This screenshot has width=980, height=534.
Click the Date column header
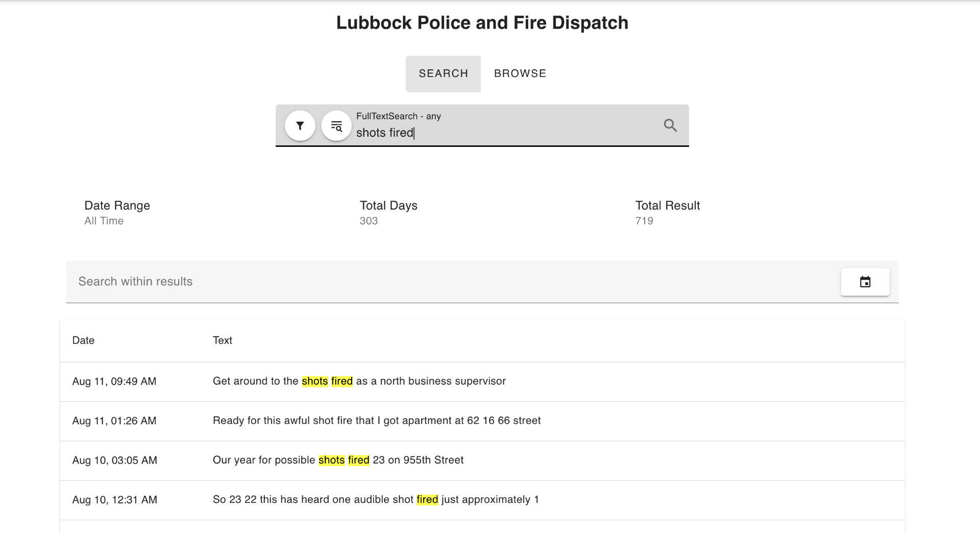(x=83, y=340)
